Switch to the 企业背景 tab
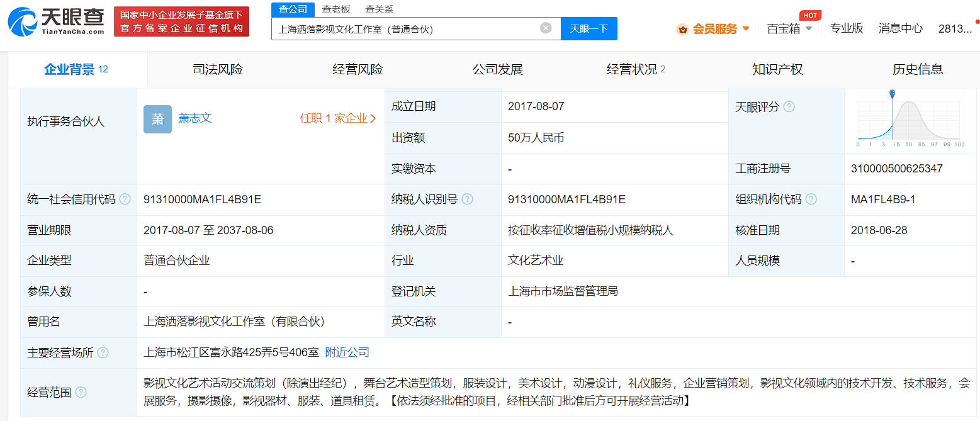 (77, 69)
